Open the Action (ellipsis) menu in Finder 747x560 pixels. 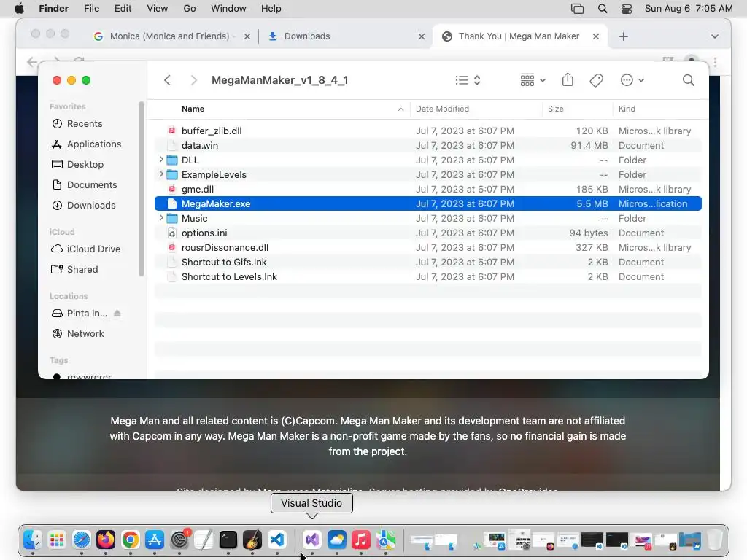point(632,80)
